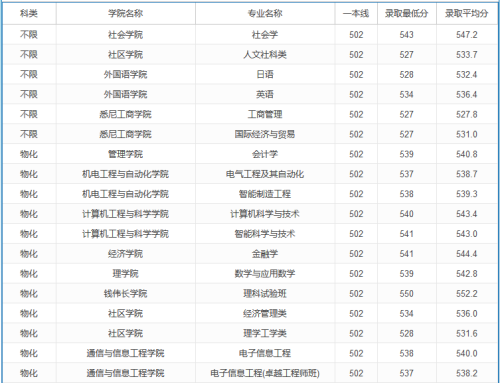Select the 理学院 college cell

(125, 274)
